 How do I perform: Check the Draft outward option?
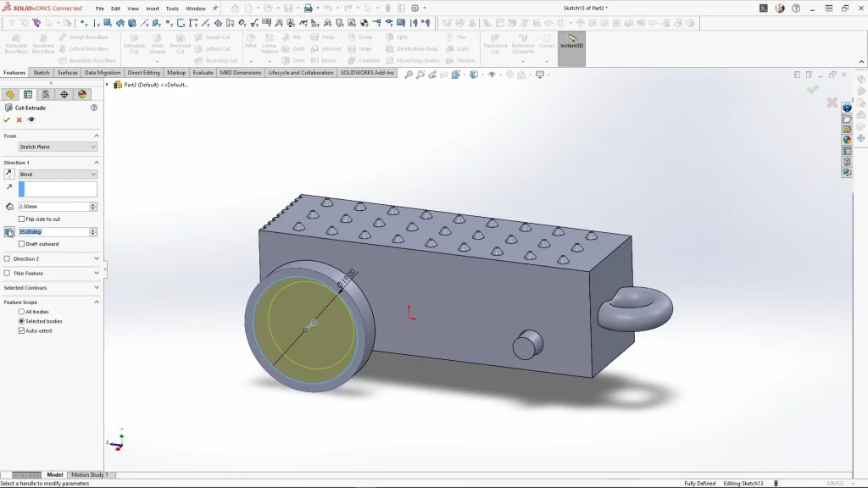(22, 244)
